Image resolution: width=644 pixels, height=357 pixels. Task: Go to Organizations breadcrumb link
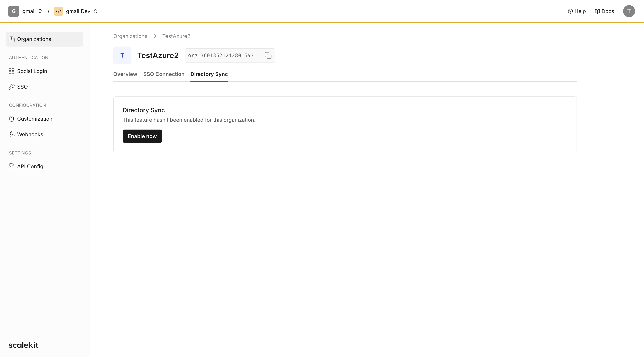130,36
